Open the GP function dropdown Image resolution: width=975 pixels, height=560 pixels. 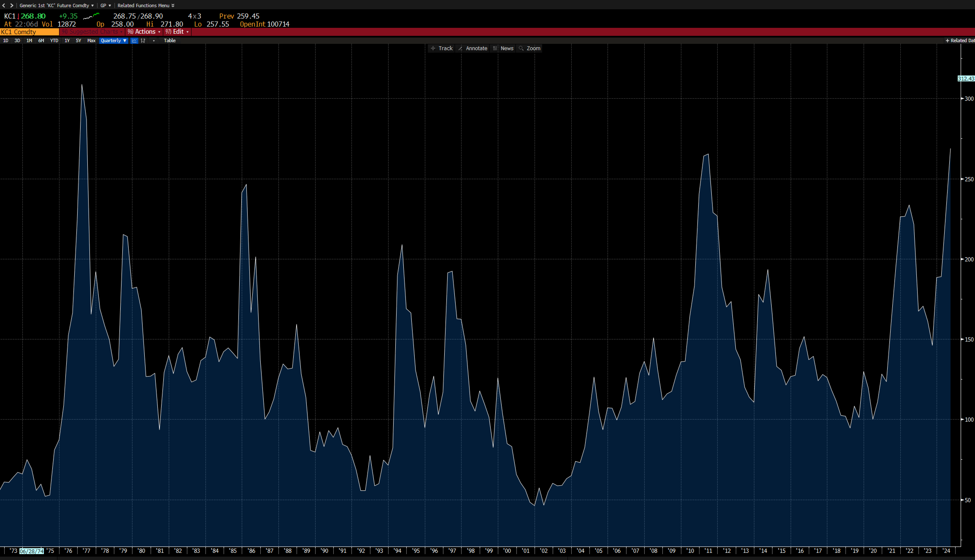[x=105, y=5]
